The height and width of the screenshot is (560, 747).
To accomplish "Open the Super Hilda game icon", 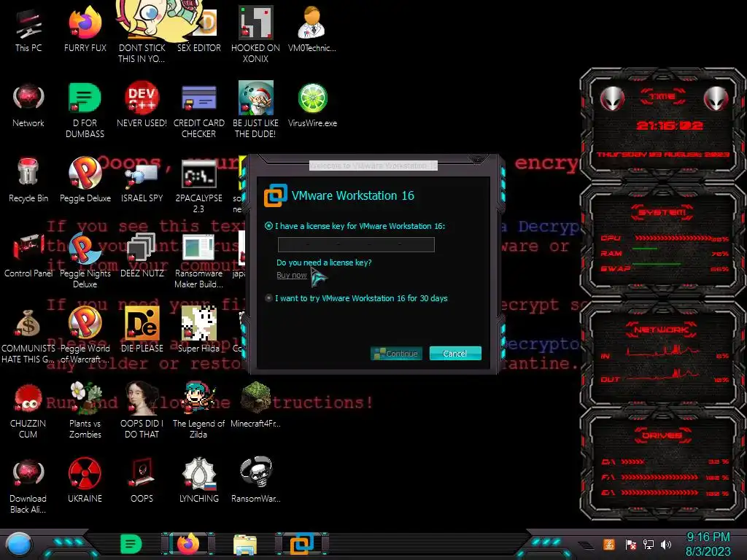I will click(x=198, y=331).
